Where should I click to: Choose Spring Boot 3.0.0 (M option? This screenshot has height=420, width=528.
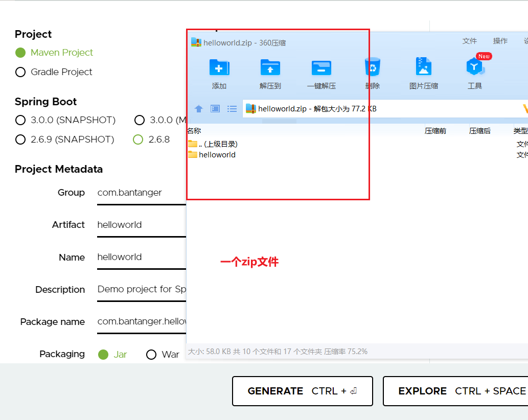[140, 120]
